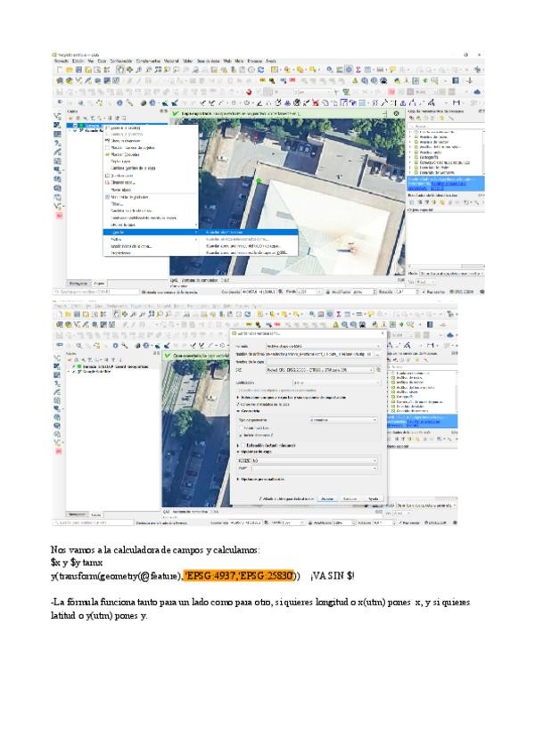
Task: Click the highlighted 'EPSG:4937','EPSG:25830' text
Action: 239,576
